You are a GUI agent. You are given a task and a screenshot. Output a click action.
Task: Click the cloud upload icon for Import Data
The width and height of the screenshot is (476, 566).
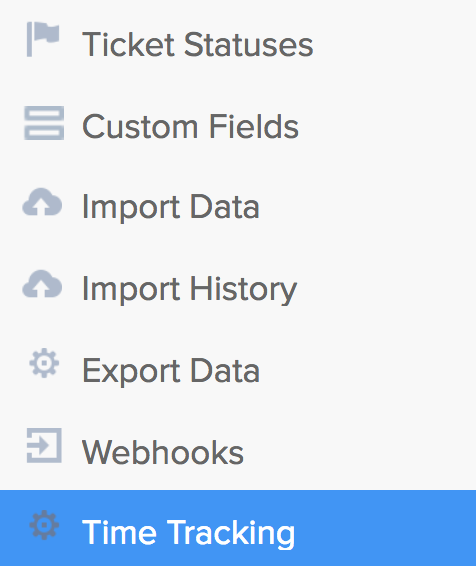pyautogui.click(x=42, y=202)
